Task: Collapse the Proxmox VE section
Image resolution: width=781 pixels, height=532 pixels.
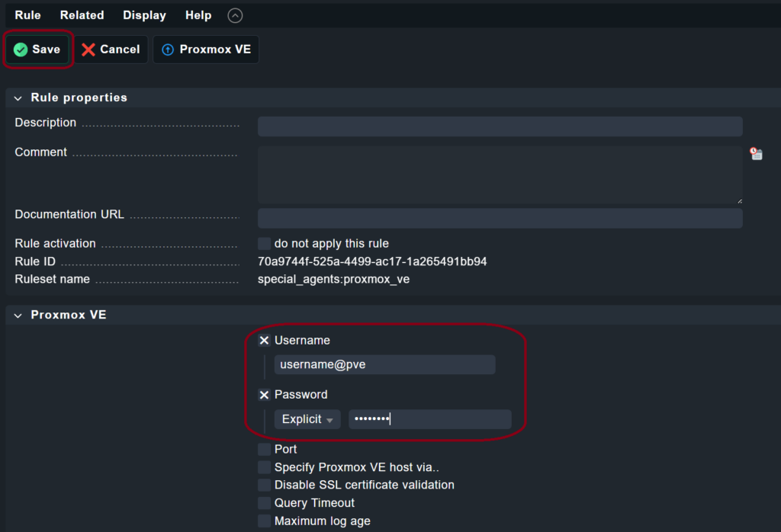Action: [x=18, y=315]
